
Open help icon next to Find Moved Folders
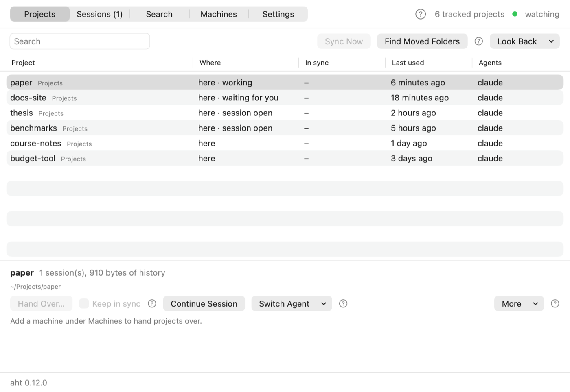[x=479, y=41]
